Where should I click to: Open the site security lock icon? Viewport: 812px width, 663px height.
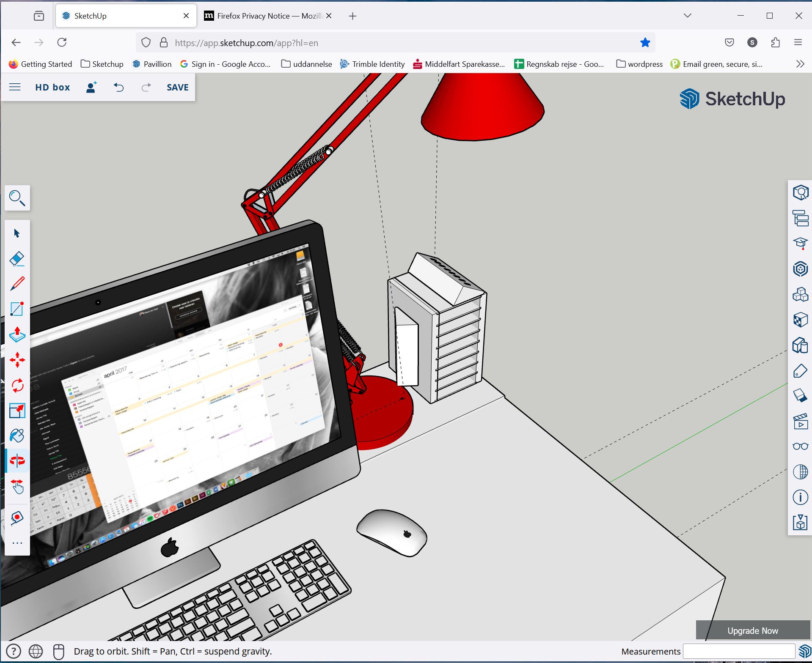(x=164, y=42)
